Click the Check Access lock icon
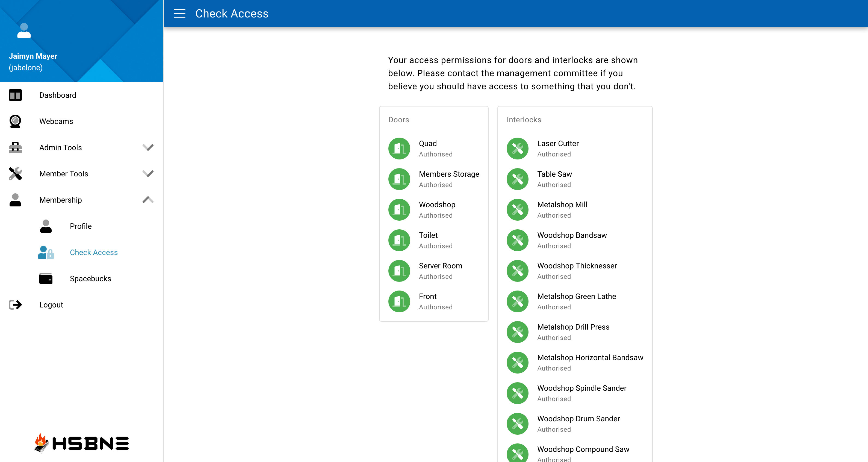The height and width of the screenshot is (462, 868). point(46,252)
